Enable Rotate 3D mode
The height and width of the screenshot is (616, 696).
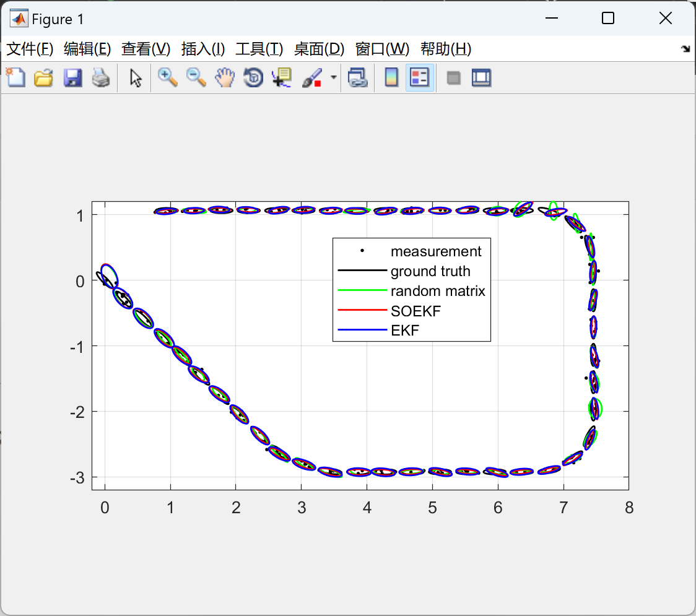coord(253,77)
